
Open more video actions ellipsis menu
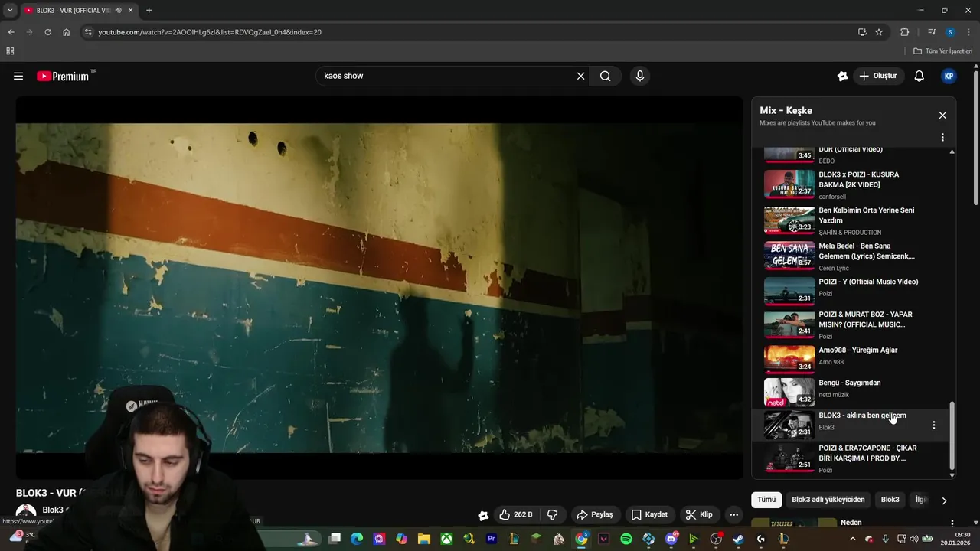coord(733,515)
